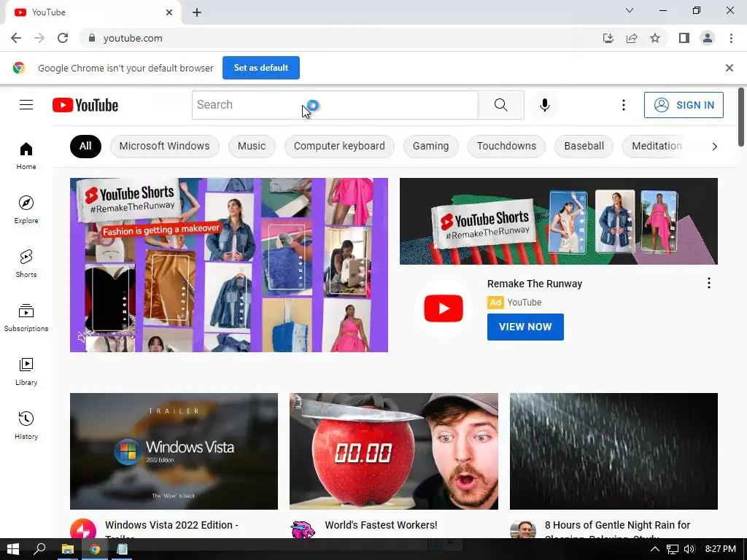The image size is (747, 560).
Task: Click the browser forward arrow
Action: (x=39, y=38)
